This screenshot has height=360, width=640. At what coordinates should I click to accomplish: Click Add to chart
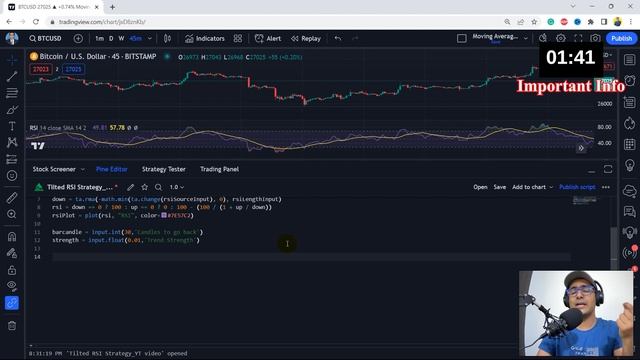529,187
